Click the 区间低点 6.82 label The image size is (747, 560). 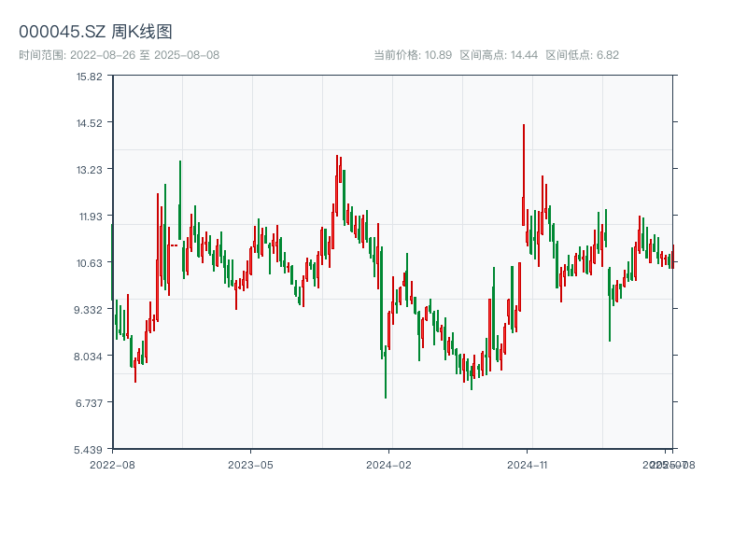(x=582, y=55)
